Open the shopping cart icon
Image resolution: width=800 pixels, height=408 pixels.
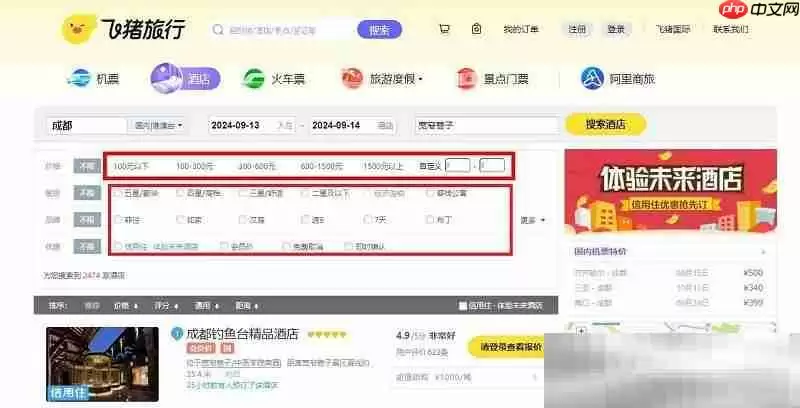[x=444, y=29]
